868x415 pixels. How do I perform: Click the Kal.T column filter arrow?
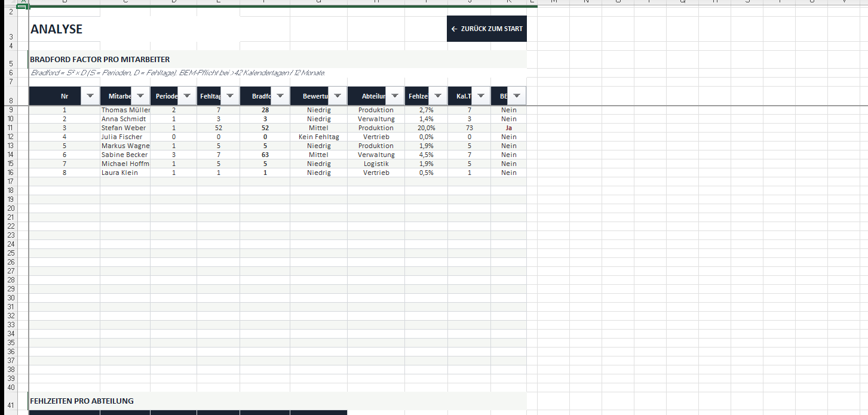click(x=481, y=96)
